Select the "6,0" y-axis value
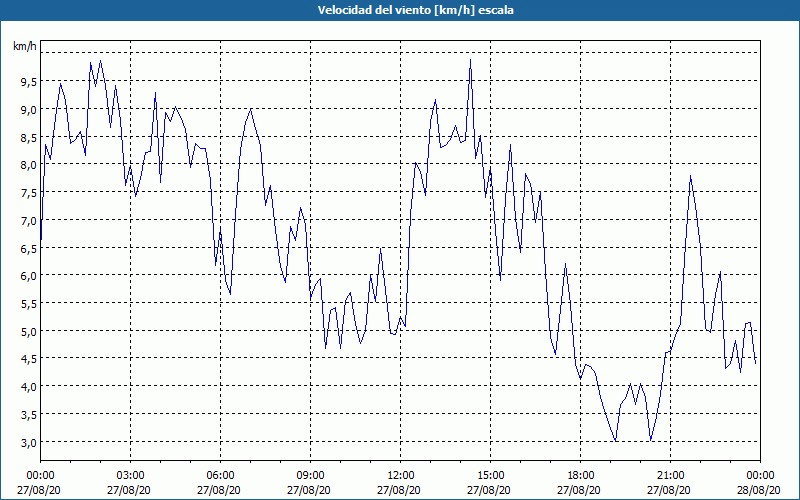The height and width of the screenshot is (500, 800). [x=29, y=276]
